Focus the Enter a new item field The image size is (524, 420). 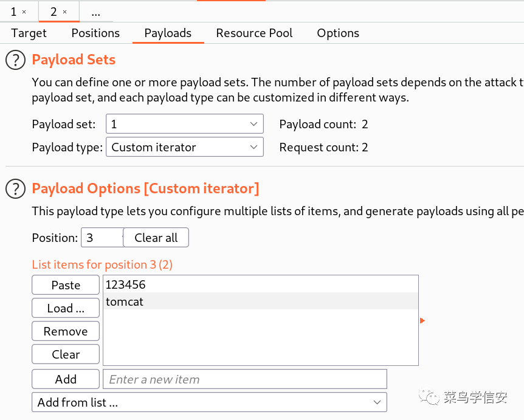[x=245, y=379]
